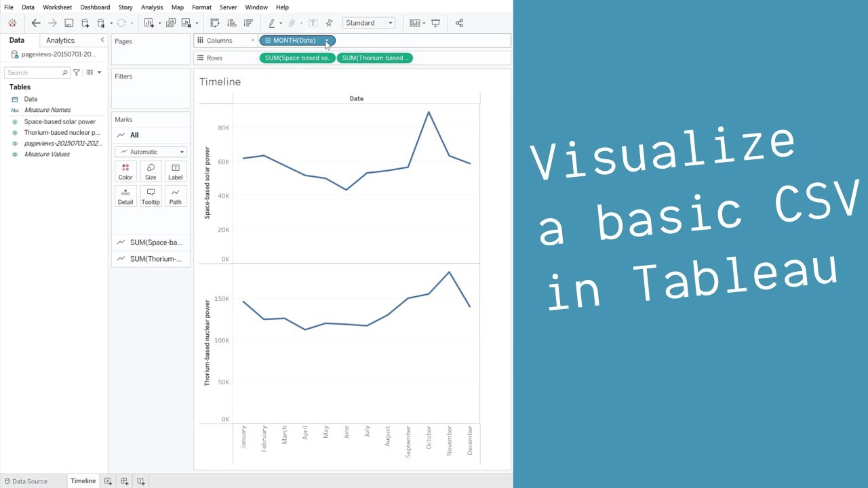
Task: Open the Detail marks card
Action: tap(125, 197)
